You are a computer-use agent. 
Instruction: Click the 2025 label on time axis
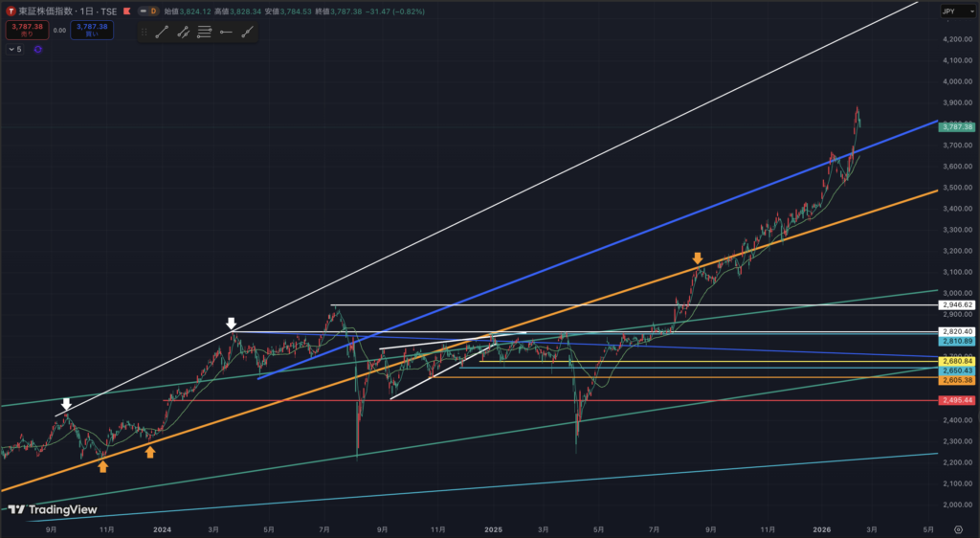(x=493, y=527)
